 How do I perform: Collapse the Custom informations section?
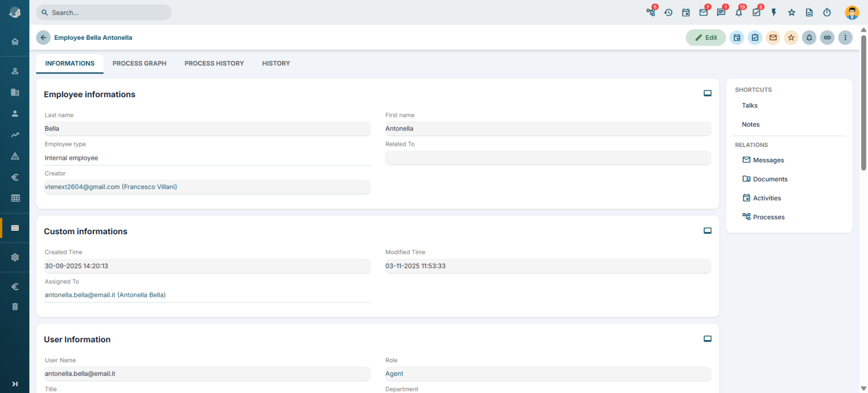click(x=707, y=231)
